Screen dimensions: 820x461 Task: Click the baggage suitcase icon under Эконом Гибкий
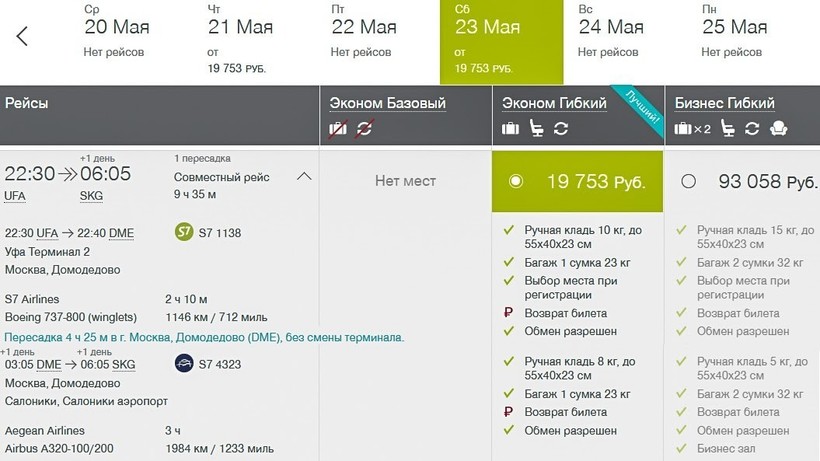[510, 128]
